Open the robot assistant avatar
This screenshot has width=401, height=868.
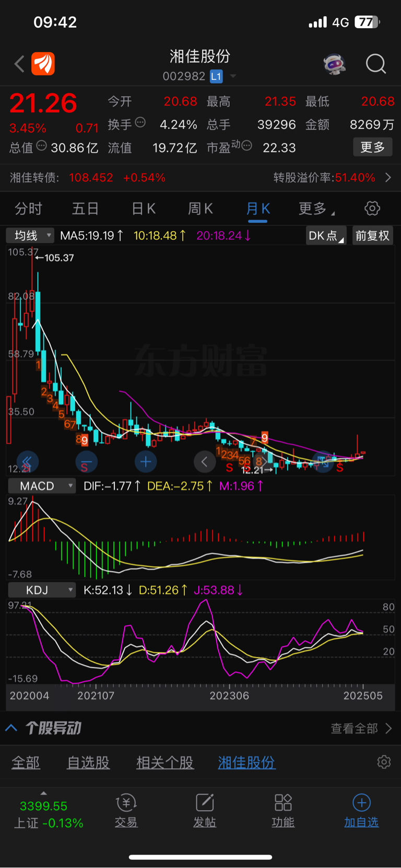[335, 64]
